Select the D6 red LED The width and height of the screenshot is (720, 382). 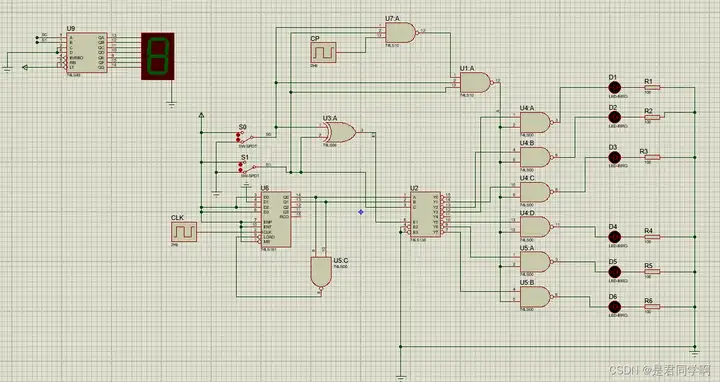[x=614, y=307]
